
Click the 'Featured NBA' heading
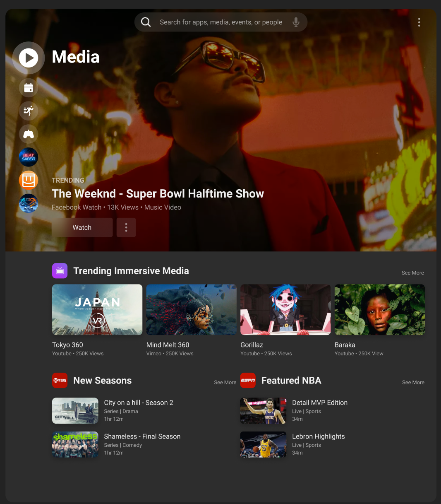(x=291, y=381)
